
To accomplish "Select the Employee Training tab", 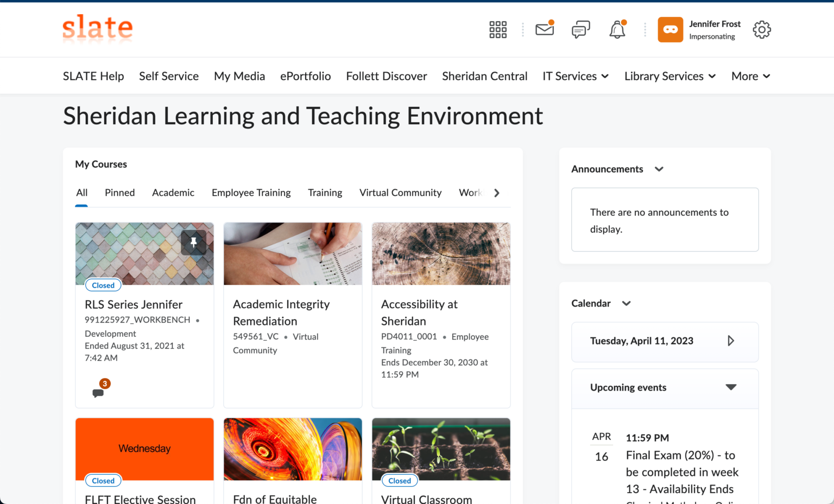I will pos(251,193).
